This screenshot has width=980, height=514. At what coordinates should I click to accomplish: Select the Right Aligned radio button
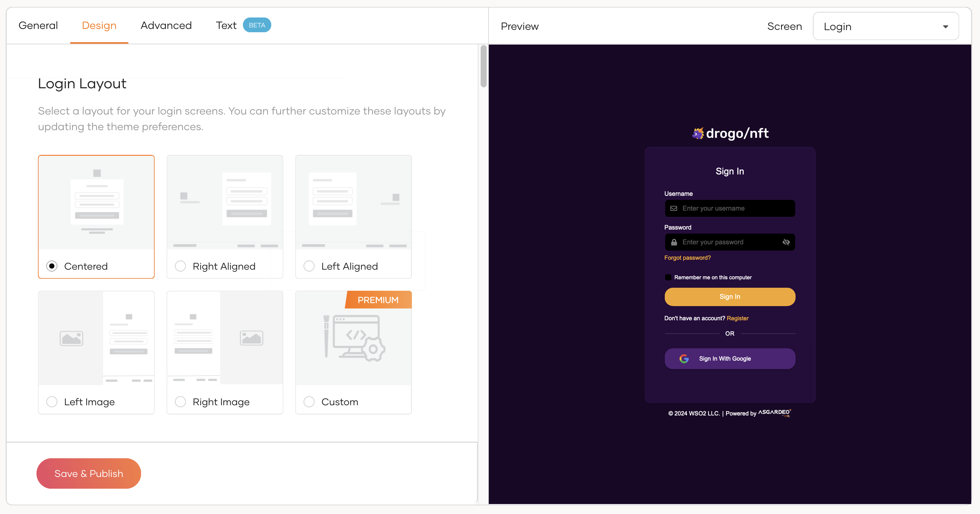point(180,266)
